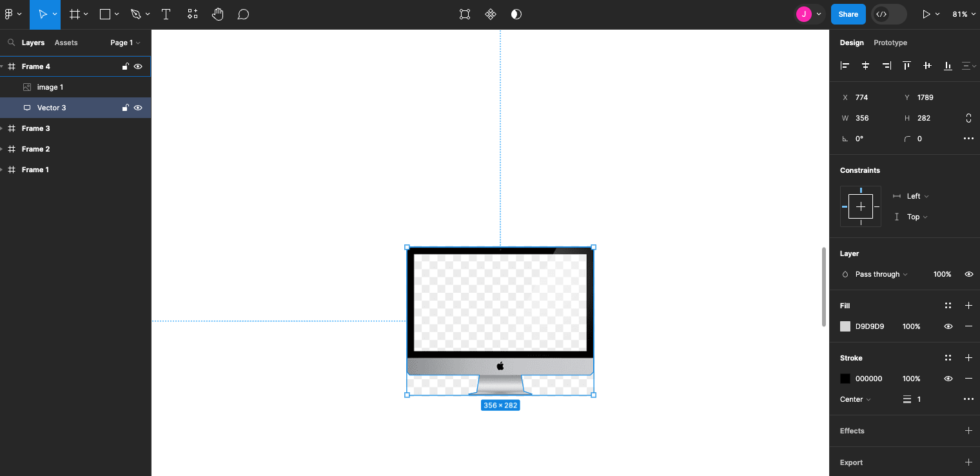Open independent corners options ellipsis
This screenshot has height=476, width=980.
point(968,139)
